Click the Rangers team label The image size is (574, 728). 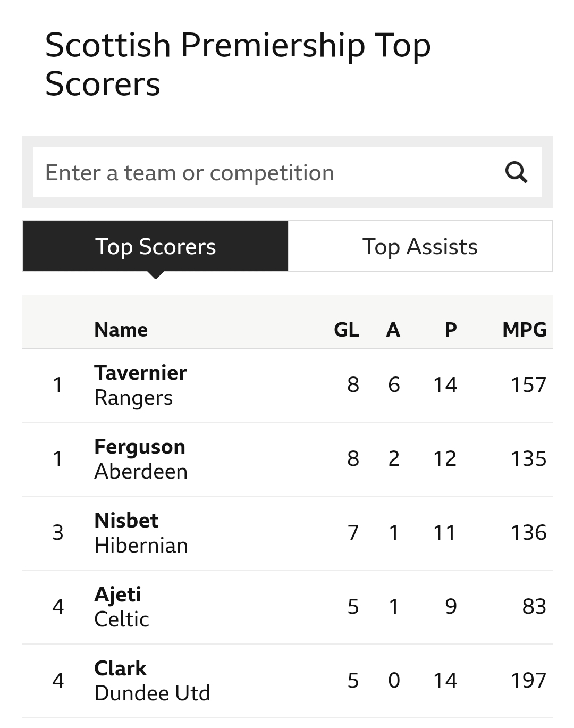click(133, 398)
